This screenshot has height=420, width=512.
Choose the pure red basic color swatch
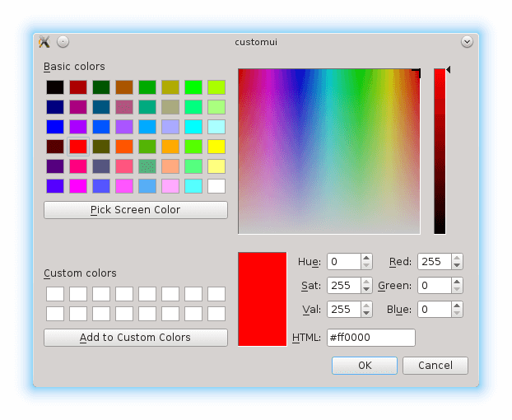click(78, 147)
